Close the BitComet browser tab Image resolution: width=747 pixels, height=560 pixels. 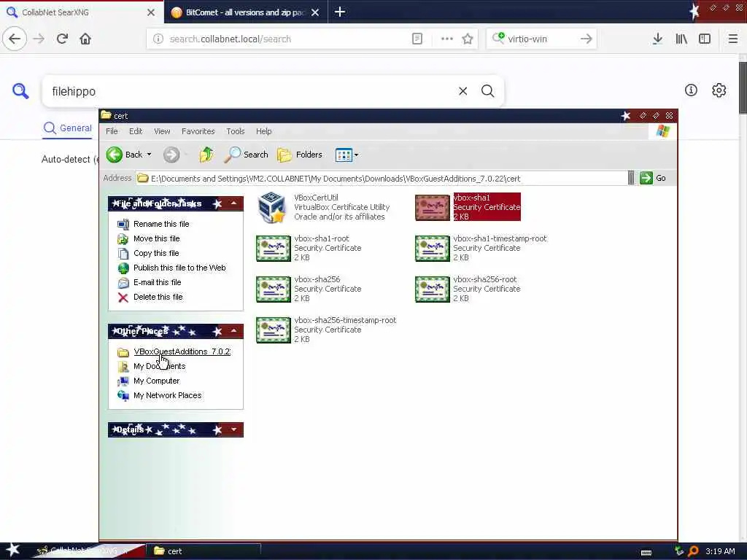click(315, 12)
